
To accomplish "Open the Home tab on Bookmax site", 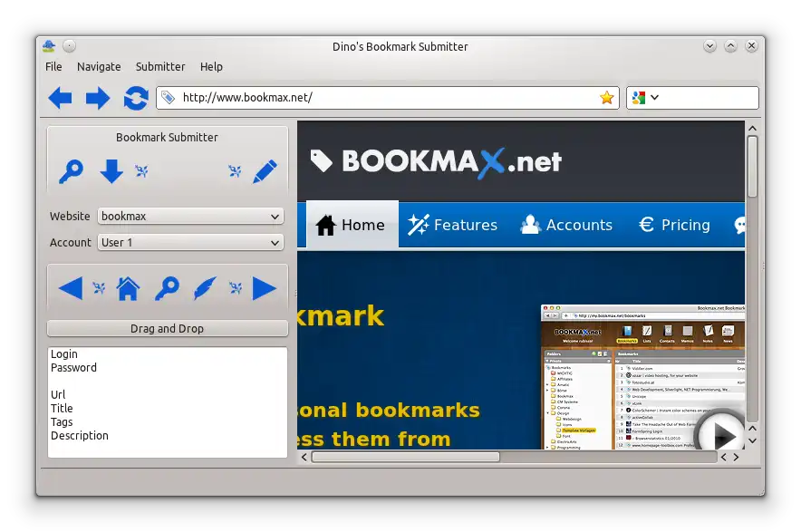I will tap(352, 225).
